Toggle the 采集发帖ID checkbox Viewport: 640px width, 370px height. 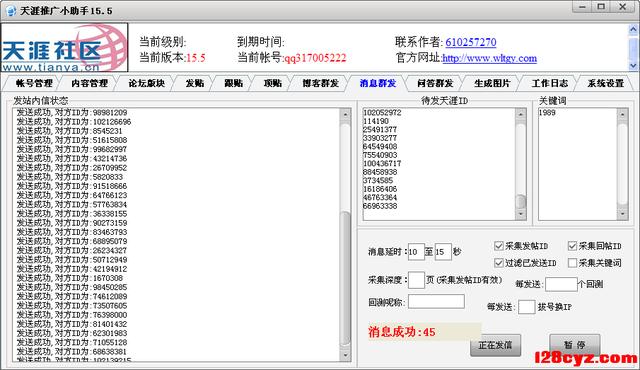(x=498, y=246)
